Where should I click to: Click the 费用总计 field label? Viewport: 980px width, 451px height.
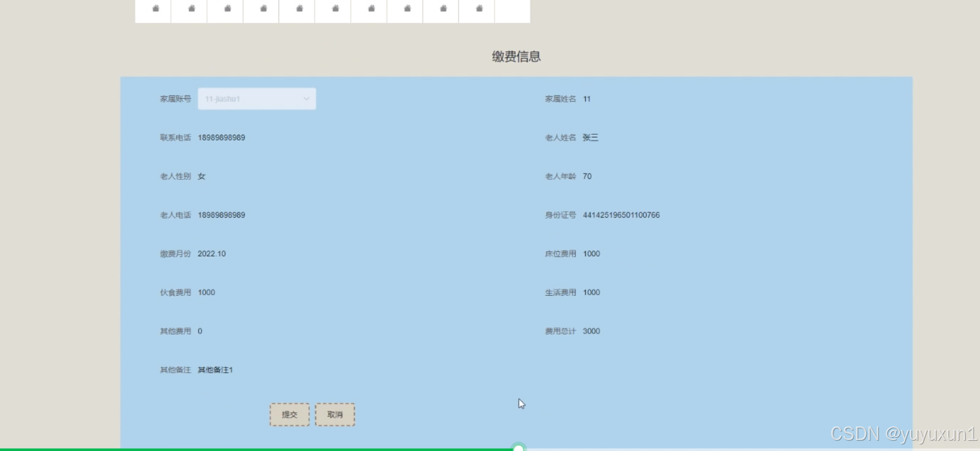[560, 331]
